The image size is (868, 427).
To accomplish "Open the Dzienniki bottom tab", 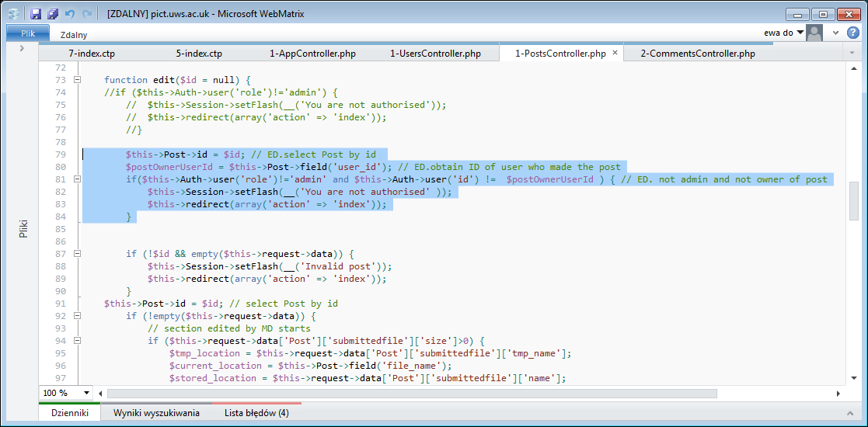I will 70,413.
